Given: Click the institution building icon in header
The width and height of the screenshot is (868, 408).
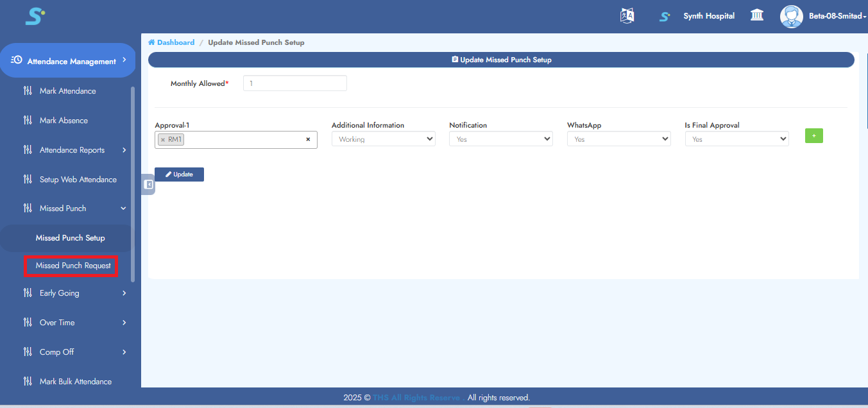Looking at the screenshot, I should coord(757,15).
